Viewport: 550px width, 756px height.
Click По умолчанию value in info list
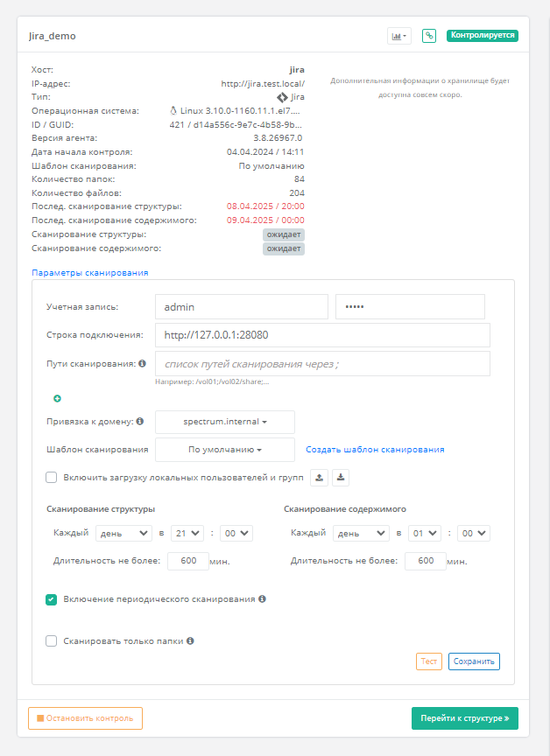click(271, 166)
